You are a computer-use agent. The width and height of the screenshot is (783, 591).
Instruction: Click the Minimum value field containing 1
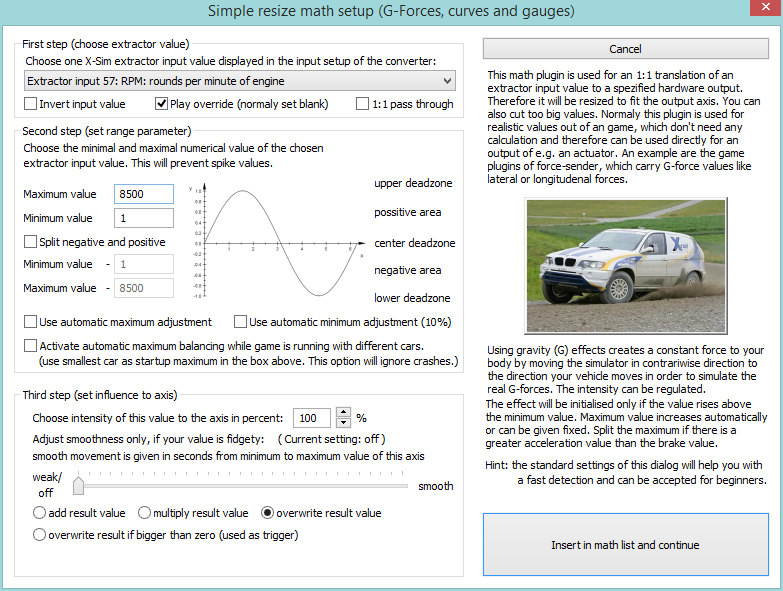pos(144,218)
